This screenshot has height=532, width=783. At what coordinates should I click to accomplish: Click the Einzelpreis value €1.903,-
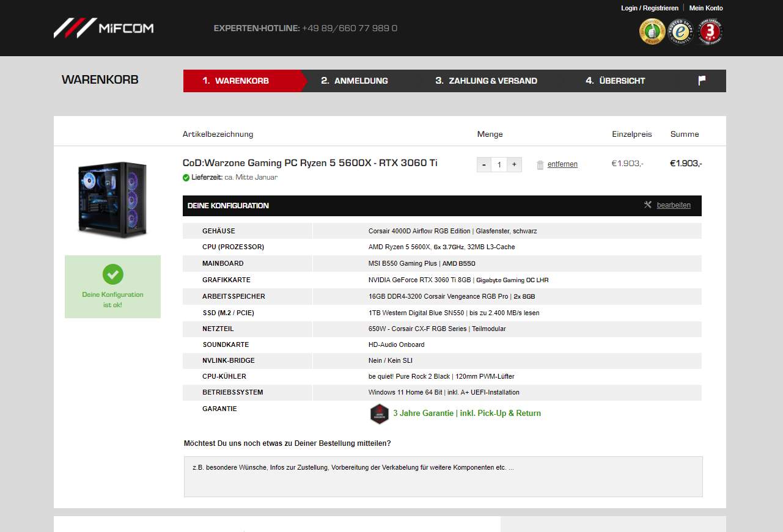[x=628, y=163]
